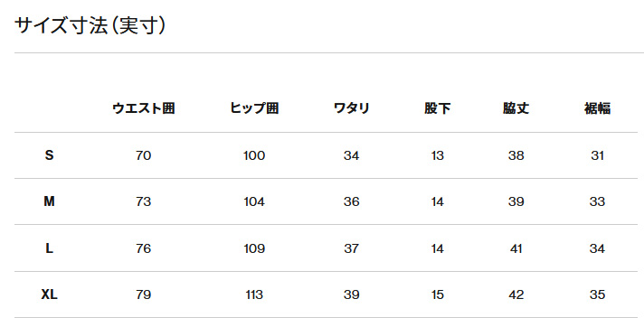Click waist value 79 in XL row

click(x=143, y=294)
